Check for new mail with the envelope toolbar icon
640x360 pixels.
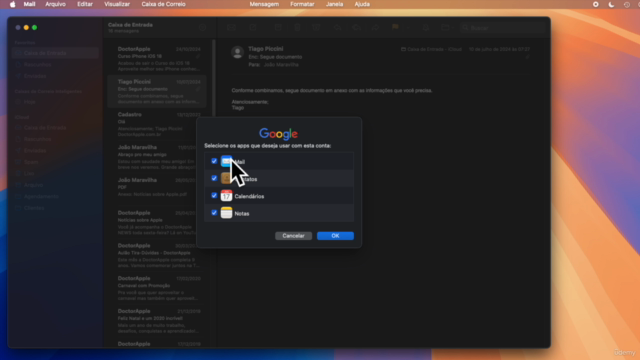click(231, 28)
